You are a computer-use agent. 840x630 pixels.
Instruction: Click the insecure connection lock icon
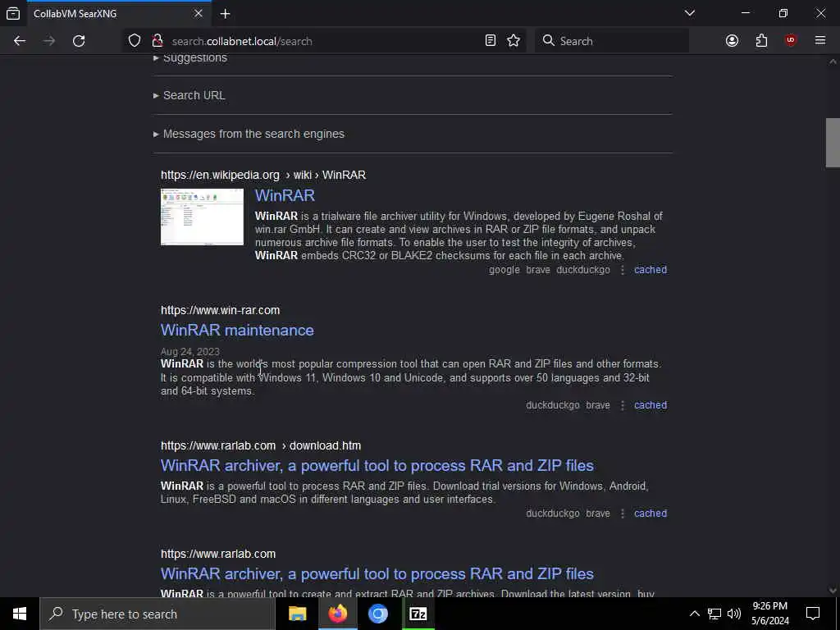click(157, 41)
